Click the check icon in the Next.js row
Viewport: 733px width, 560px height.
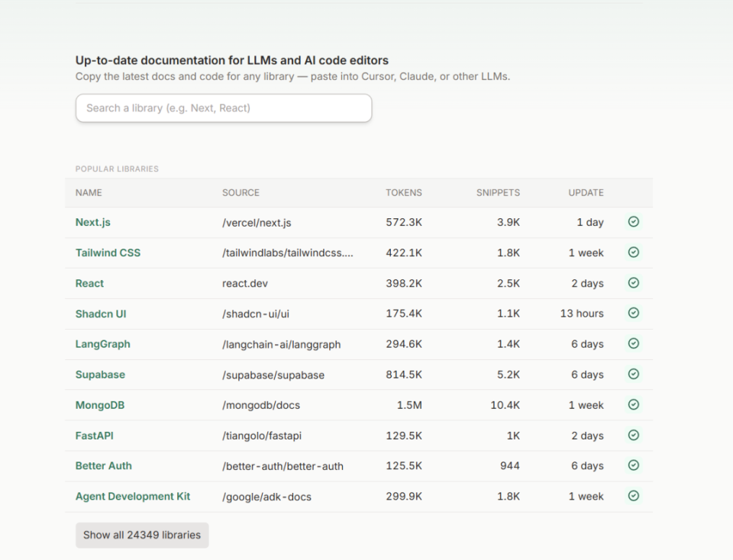(634, 222)
